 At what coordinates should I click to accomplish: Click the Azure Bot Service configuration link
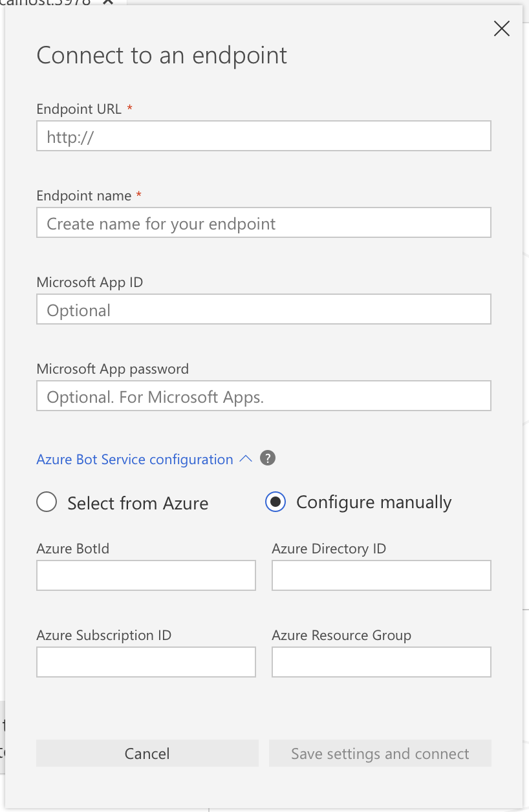[x=135, y=460]
